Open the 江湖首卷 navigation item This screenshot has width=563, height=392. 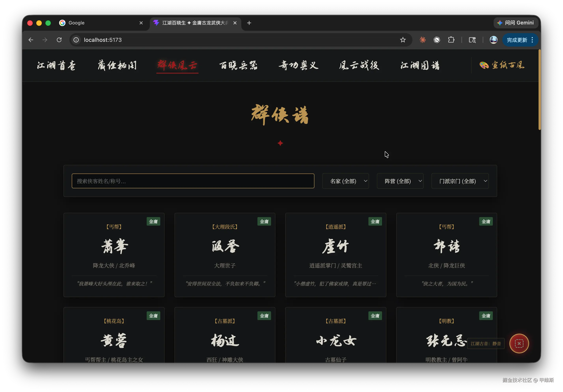[56, 65]
